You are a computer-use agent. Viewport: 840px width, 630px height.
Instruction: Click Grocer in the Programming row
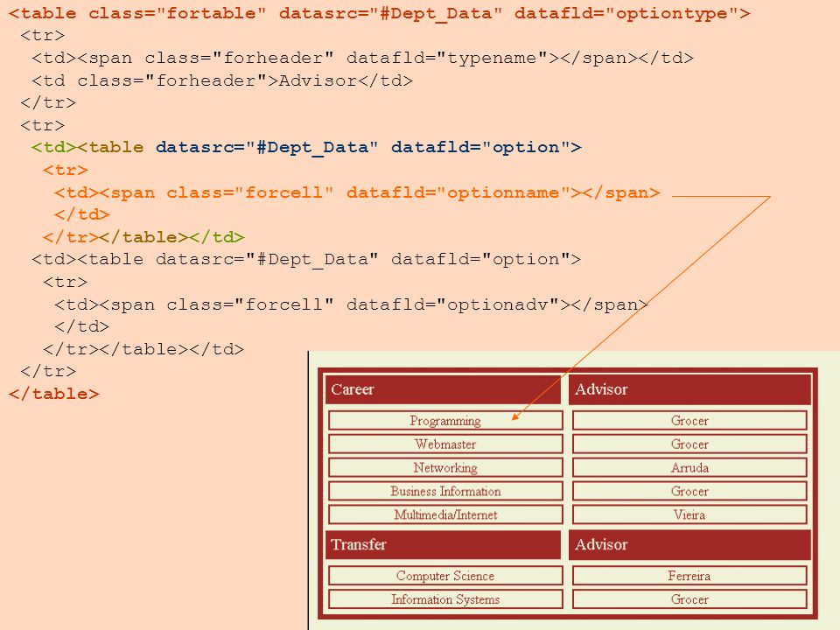coord(689,421)
